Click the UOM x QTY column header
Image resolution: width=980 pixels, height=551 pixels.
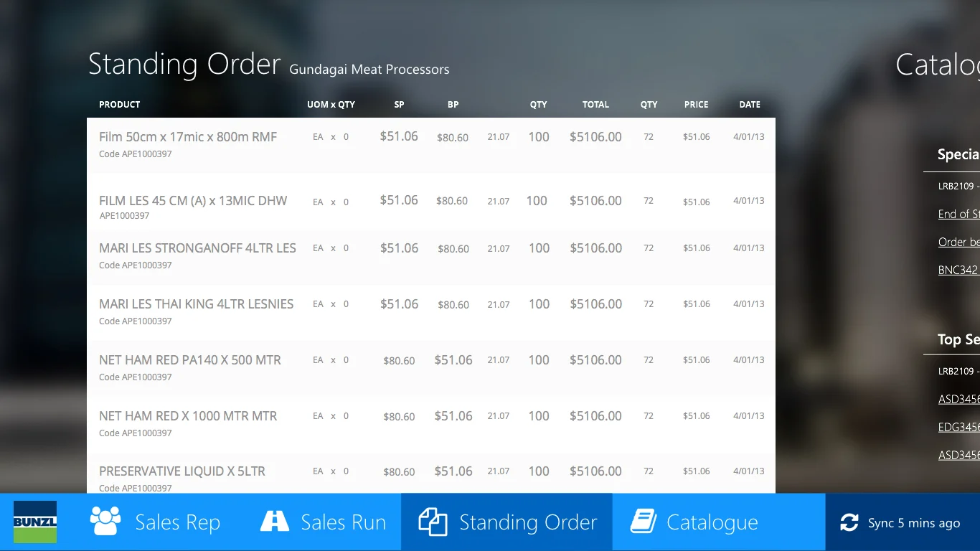coord(331,105)
